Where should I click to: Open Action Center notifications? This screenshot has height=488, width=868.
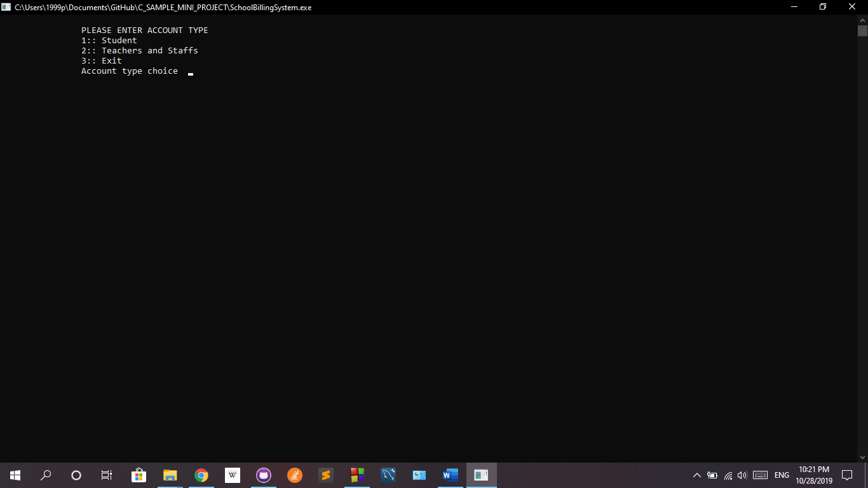click(x=847, y=475)
